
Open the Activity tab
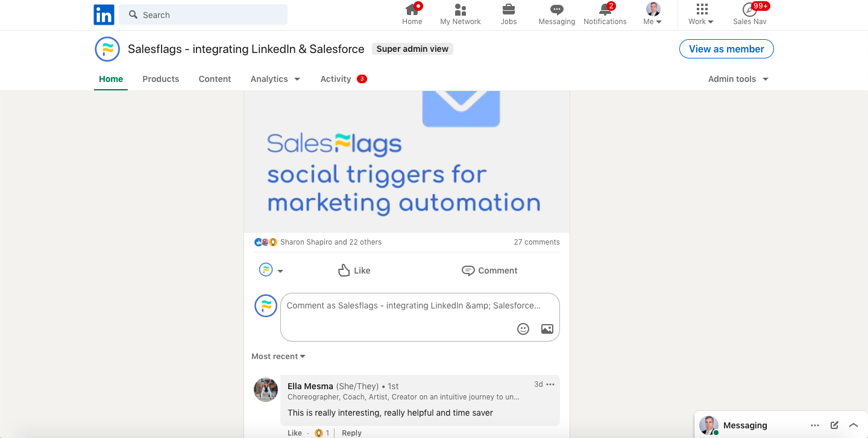344,79
